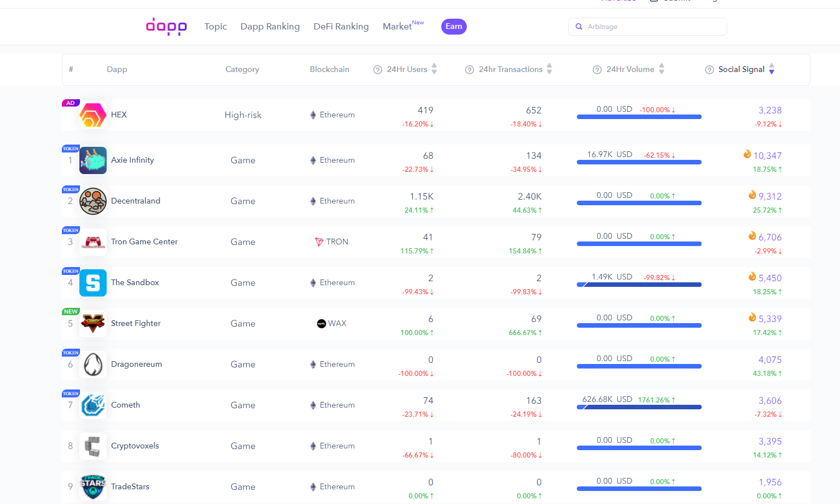
Task: Click AD badge on HEX row
Action: 70,103
